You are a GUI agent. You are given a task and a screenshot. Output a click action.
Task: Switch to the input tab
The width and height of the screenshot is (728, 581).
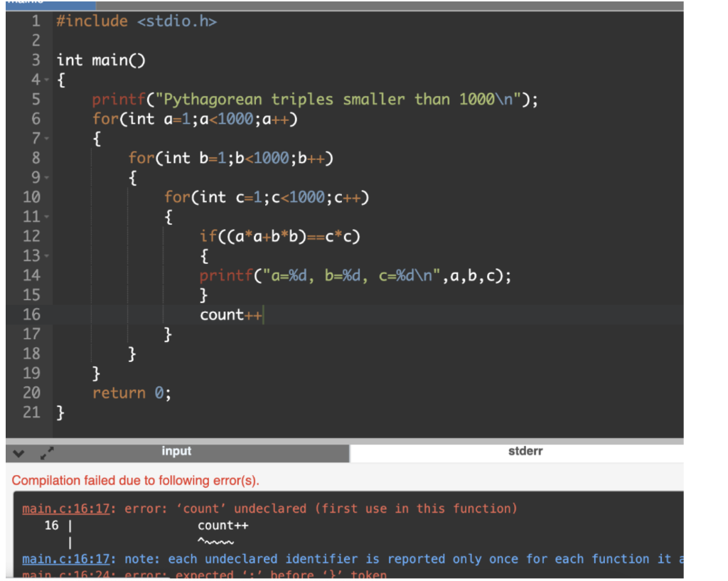[x=176, y=452]
